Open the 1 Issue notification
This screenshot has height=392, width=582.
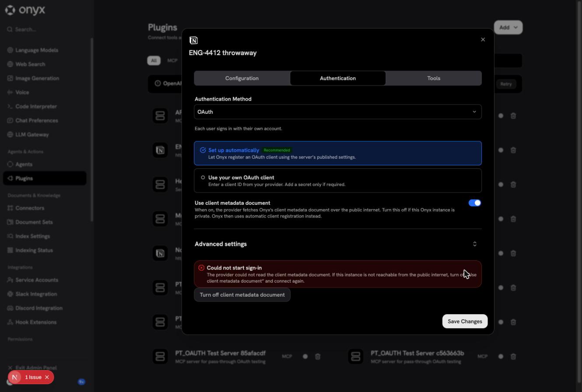(33, 377)
